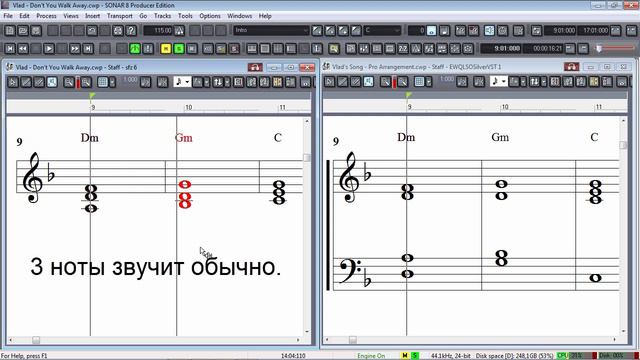Viewport: 640px width, 360px height.
Task: Select the Draw pencil tool in right Staff window
Action: click(x=342, y=82)
